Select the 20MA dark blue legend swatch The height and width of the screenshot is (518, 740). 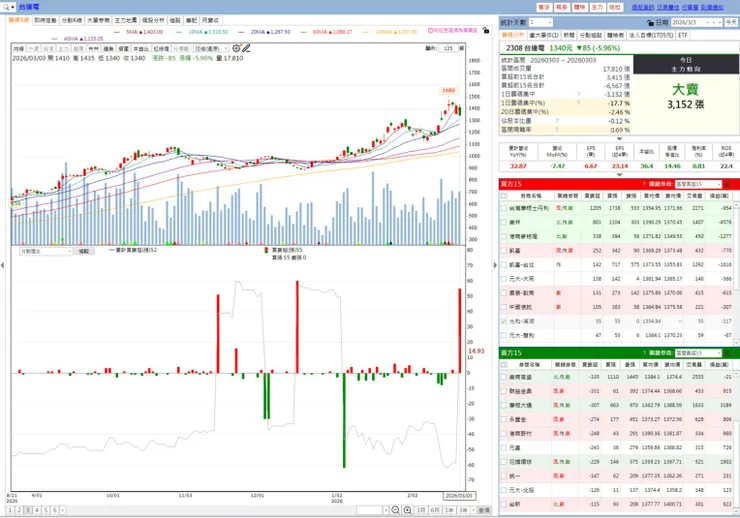241,32
